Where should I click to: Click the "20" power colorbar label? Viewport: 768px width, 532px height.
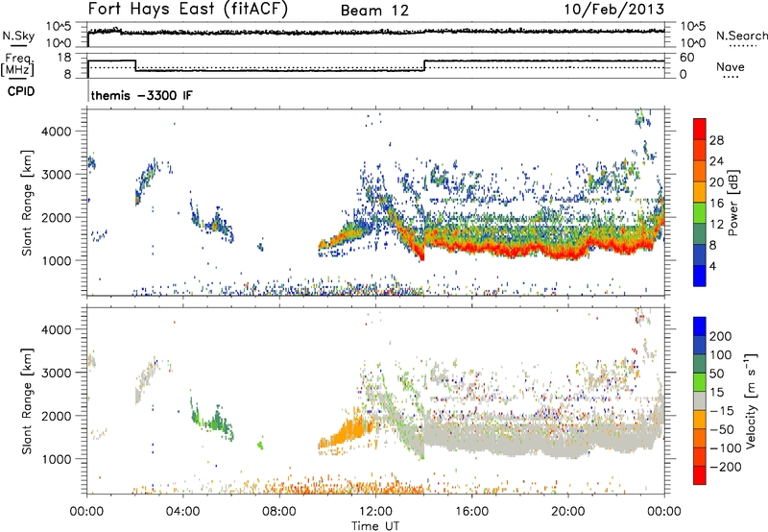point(716,182)
